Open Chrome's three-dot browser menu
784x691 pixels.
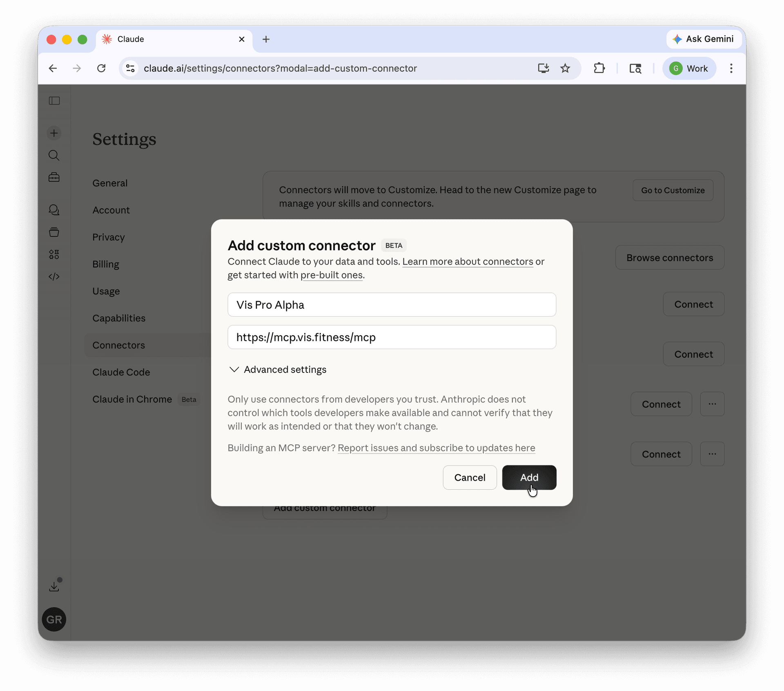point(731,68)
